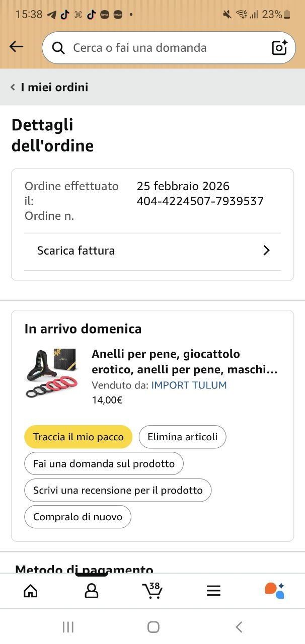
Task: Open Android recent apps button
Action: coord(68,626)
